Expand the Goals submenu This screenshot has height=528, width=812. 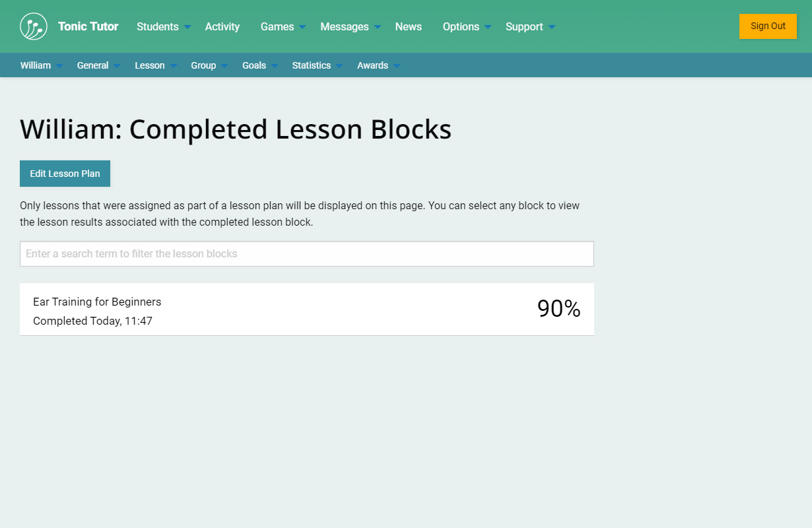point(259,65)
